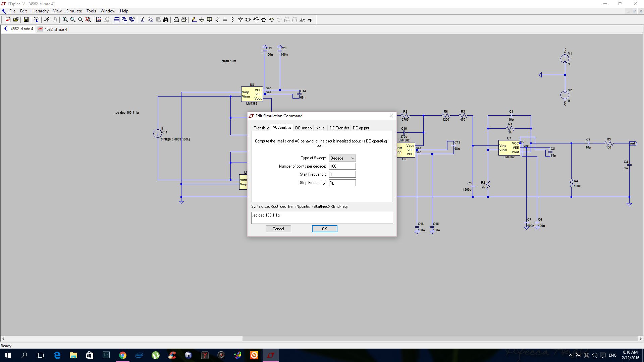This screenshot has width=644, height=362.
Task: Switch to the DC Transfer tab
Action: pyautogui.click(x=339, y=128)
